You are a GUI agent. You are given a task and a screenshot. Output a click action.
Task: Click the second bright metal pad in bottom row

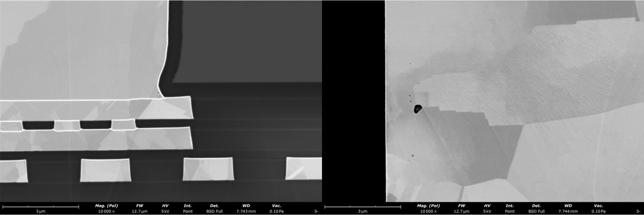(105, 170)
